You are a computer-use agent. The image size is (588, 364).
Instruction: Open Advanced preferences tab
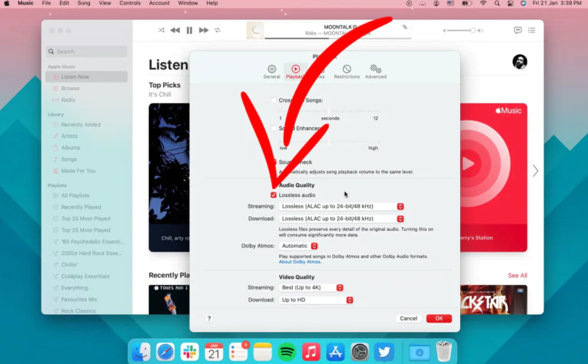pyautogui.click(x=376, y=72)
